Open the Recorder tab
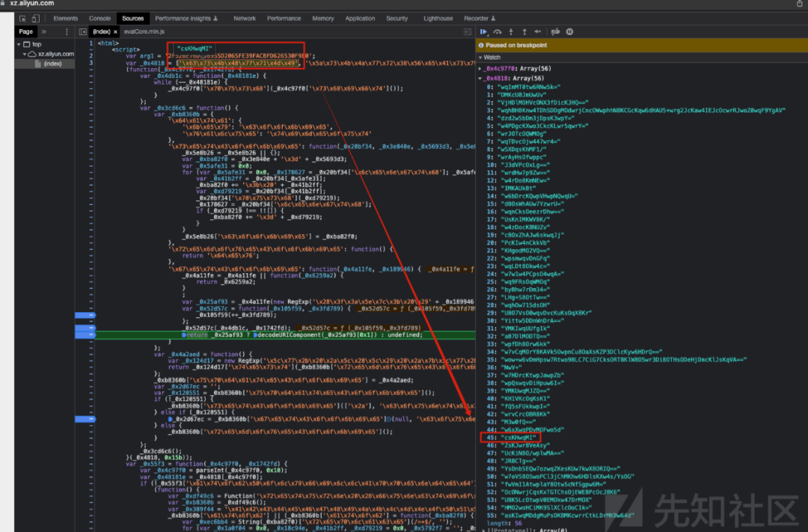Screen dimensions: 808x532 [480, 19]
